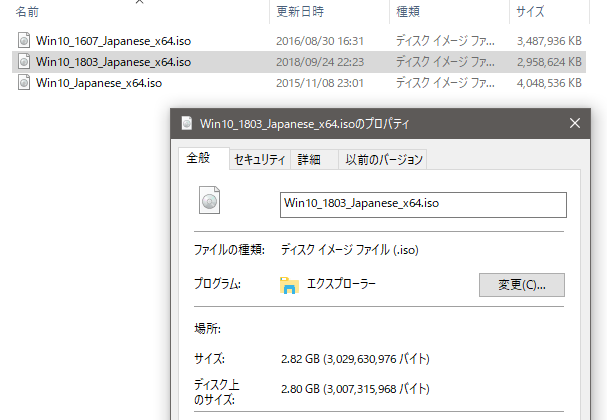Click the Win10_1607_Japanese_x64.iso file icon
Image resolution: width=607 pixels, height=420 pixels.
24,40
